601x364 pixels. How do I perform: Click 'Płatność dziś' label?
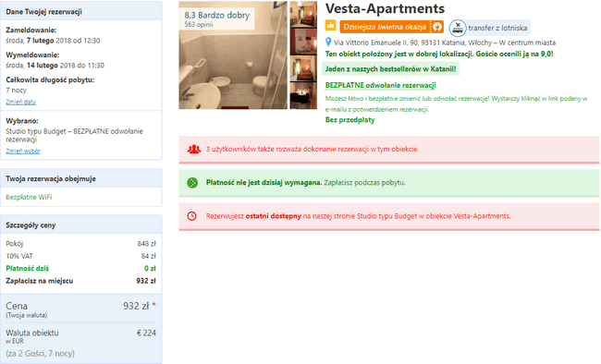[27, 268]
